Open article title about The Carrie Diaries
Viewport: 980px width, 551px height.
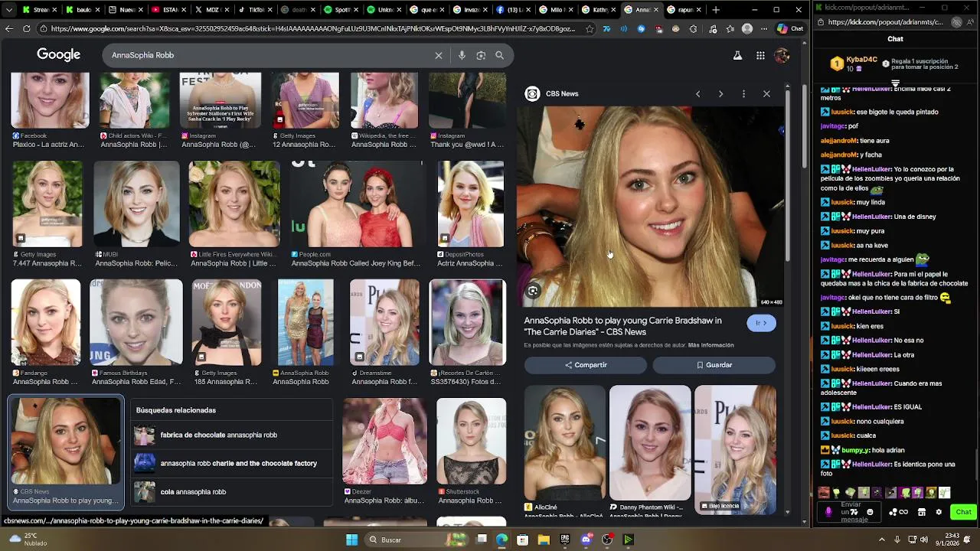point(622,326)
